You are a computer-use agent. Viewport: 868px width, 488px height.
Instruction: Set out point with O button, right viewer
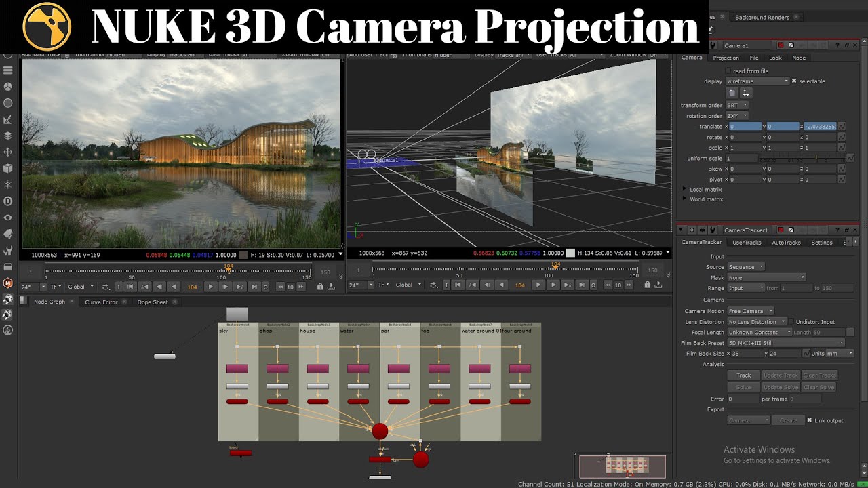[594, 285]
